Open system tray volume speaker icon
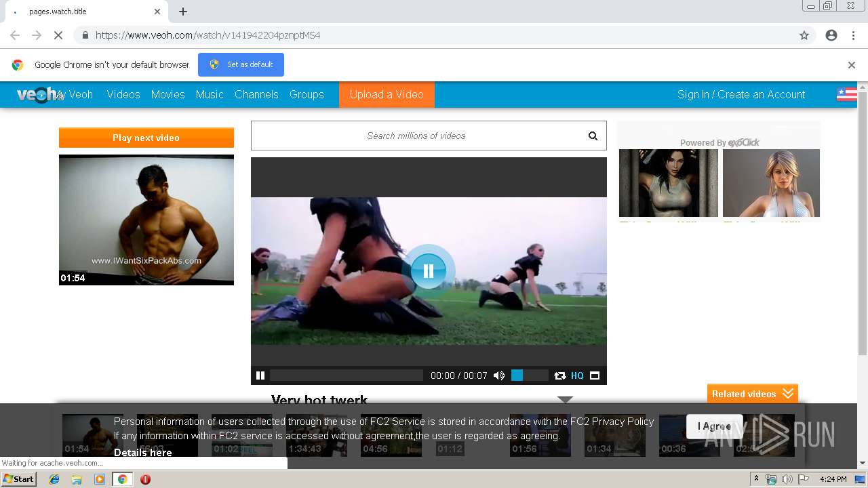The width and height of the screenshot is (868, 488). pyautogui.click(x=787, y=479)
